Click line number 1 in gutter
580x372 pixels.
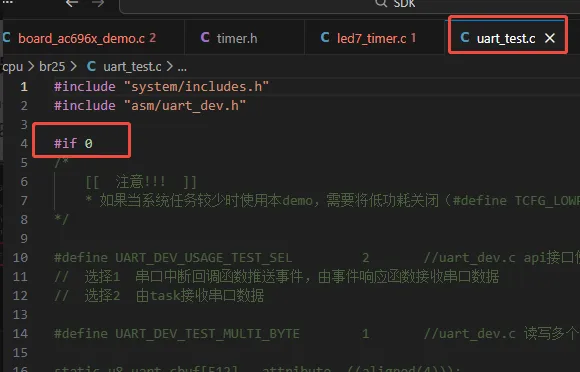click(24, 87)
